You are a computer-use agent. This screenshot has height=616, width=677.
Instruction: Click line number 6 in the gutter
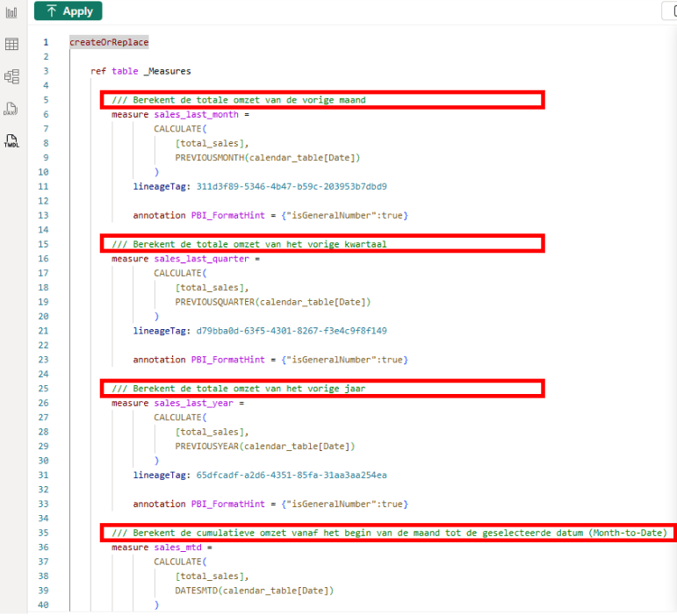(x=46, y=114)
